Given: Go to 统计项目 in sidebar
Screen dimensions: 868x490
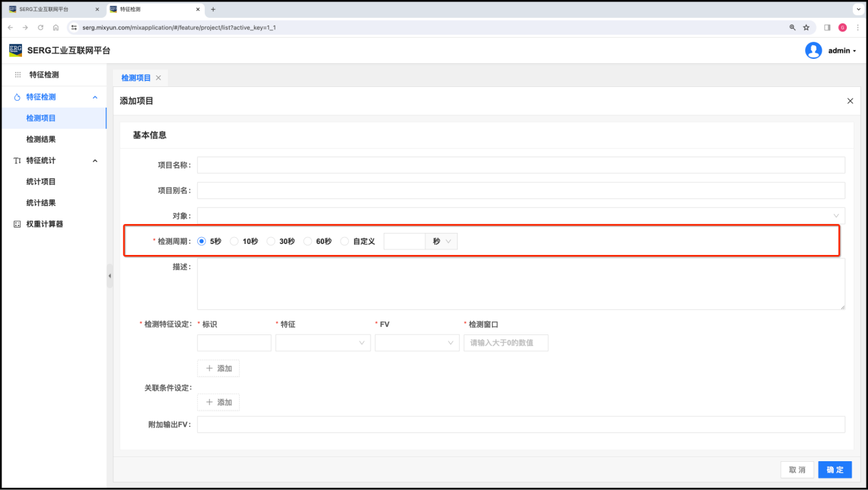Looking at the screenshot, I should pyautogui.click(x=41, y=182).
